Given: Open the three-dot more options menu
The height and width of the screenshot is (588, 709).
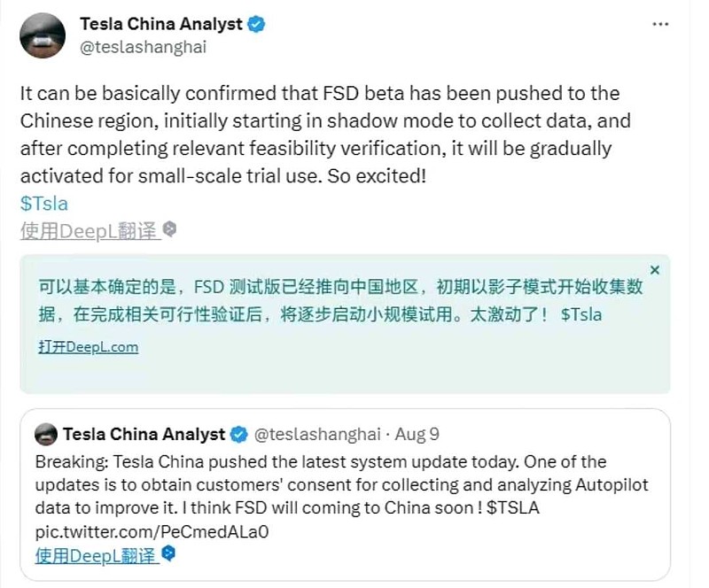Looking at the screenshot, I should 660,25.
